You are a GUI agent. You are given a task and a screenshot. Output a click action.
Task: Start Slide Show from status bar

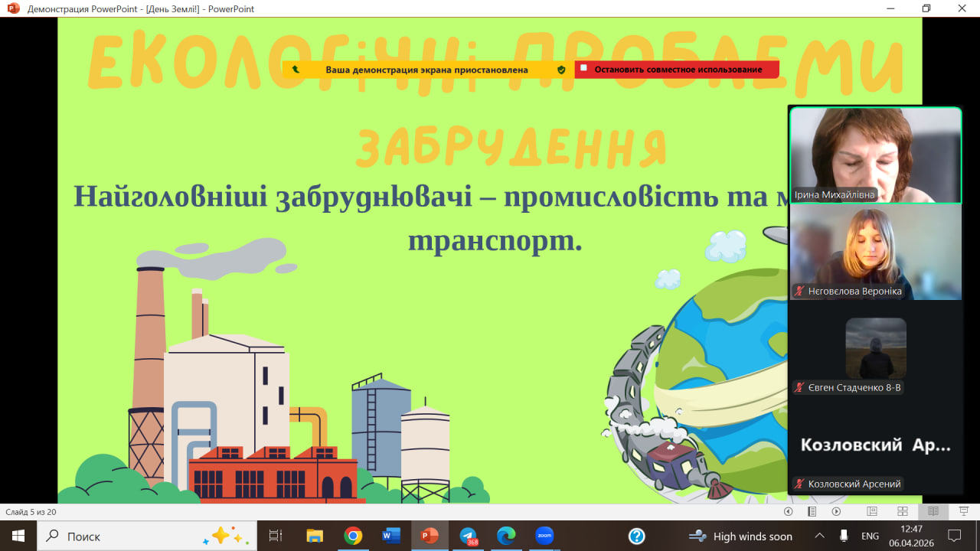963,511
